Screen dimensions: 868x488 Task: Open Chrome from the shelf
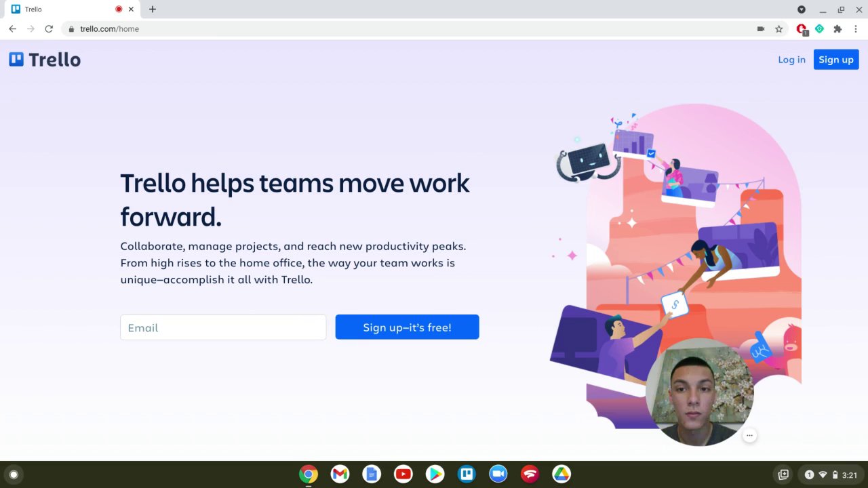click(x=309, y=474)
